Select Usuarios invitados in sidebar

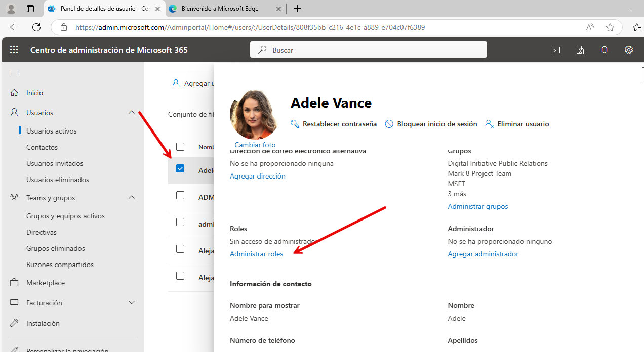[55, 163]
